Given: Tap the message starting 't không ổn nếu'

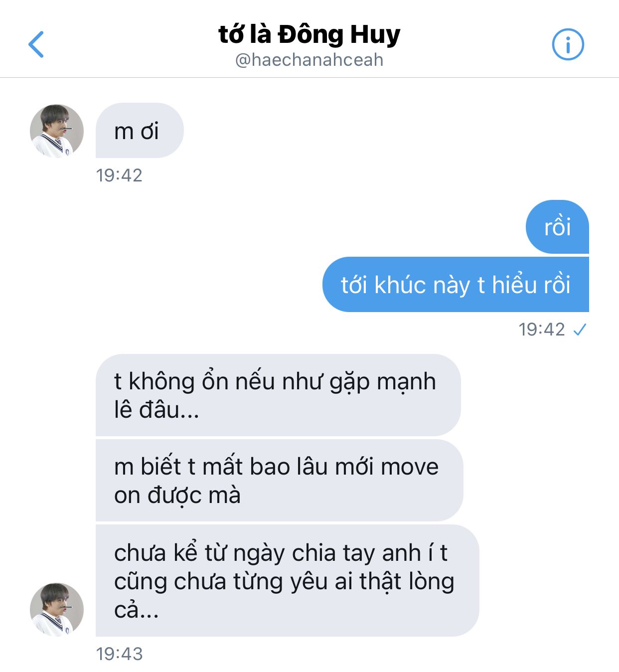Looking at the screenshot, I should (278, 395).
